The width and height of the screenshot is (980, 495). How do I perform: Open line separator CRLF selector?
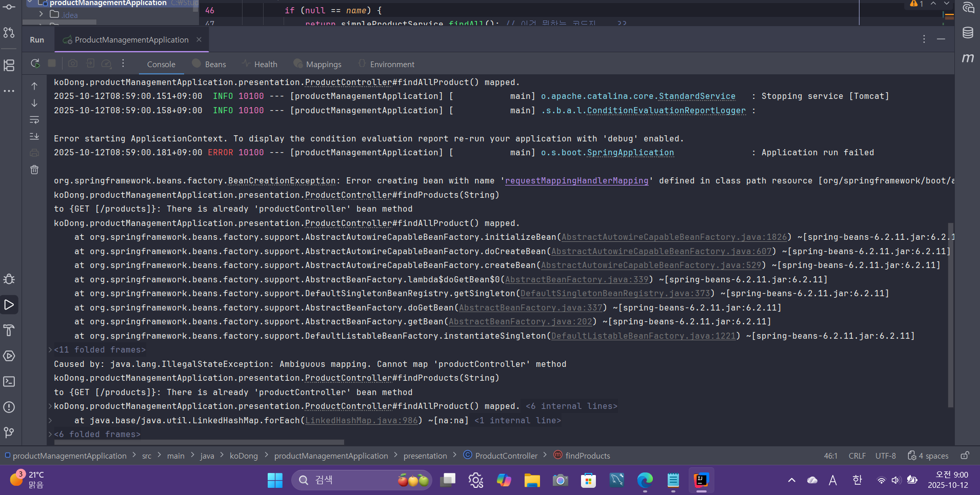click(x=857, y=456)
